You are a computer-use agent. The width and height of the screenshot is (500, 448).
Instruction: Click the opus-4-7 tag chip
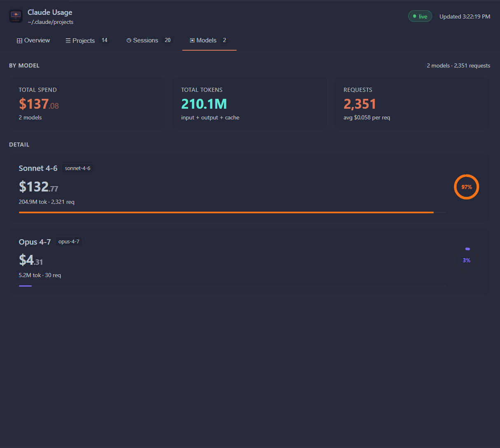(x=69, y=242)
